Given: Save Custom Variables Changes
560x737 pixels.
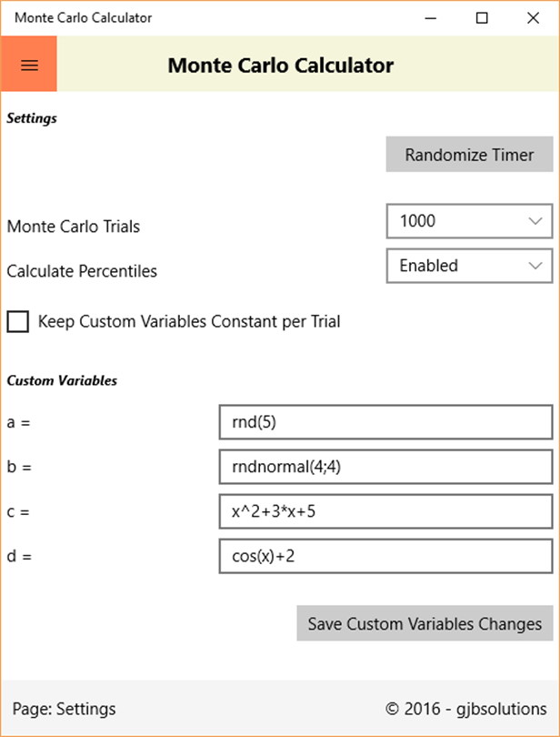Looking at the screenshot, I should 425,624.
